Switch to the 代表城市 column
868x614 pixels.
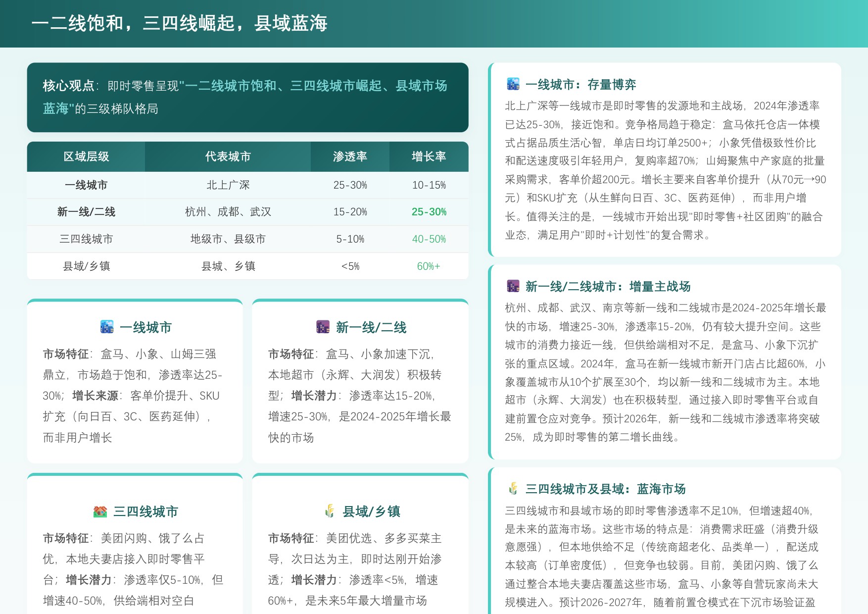coord(228,157)
